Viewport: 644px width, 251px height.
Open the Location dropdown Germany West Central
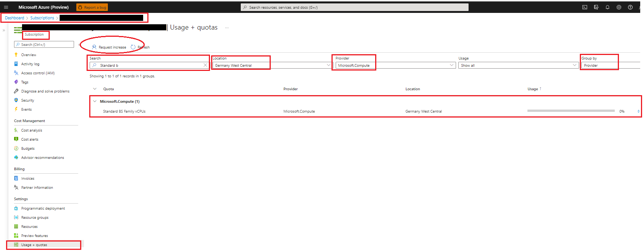[x=272, y=65]
